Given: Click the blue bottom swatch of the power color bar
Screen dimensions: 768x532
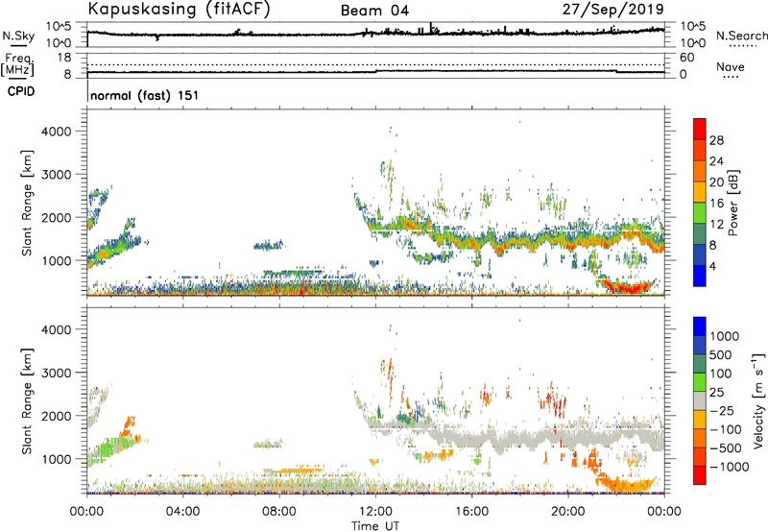Looking at the screenshot, I should pyautogui.click(x=700, y=277).
